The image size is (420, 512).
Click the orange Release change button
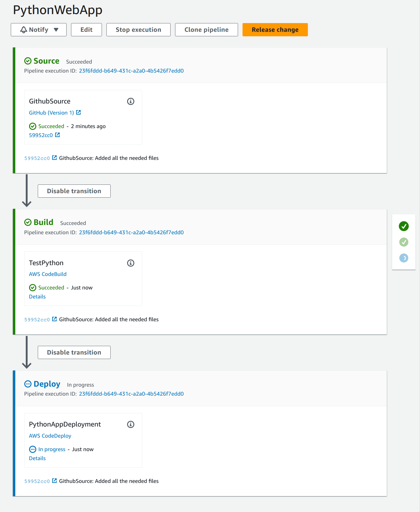275,30
